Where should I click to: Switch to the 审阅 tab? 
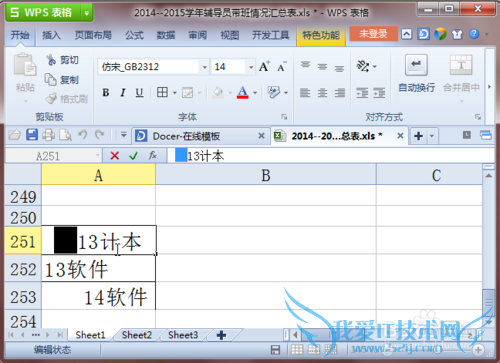coord(198,35)
